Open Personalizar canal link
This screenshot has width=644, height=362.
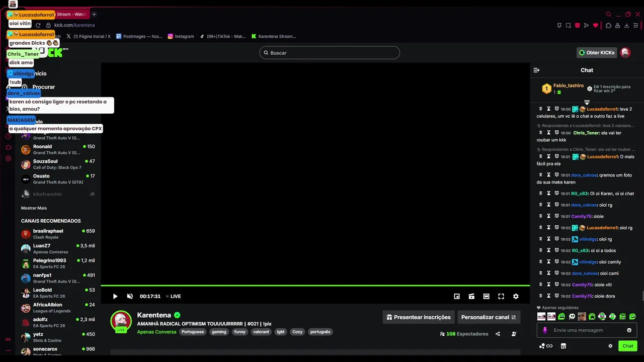click(x=489, y=317)
